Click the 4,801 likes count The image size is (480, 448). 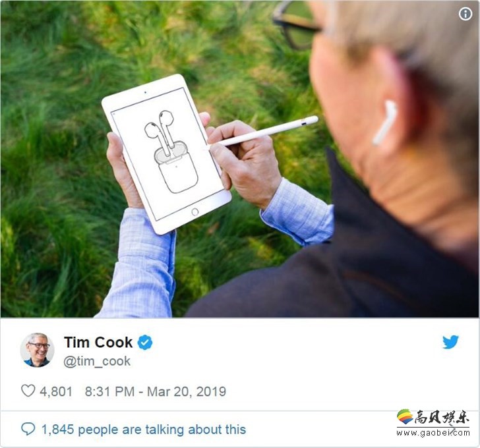click(55, 391)
